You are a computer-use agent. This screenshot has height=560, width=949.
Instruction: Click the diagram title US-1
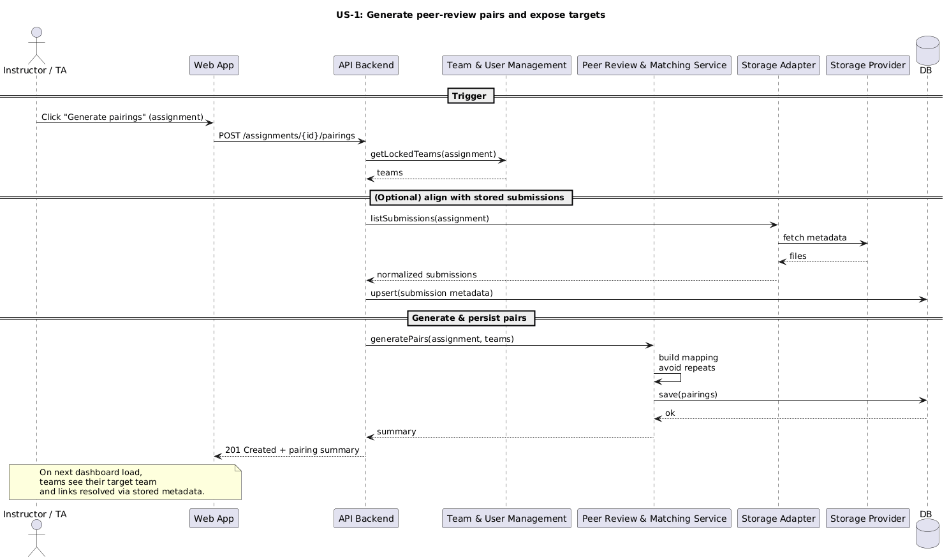click(471, 14)
